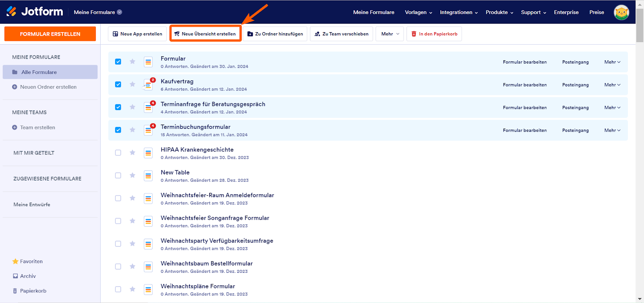This screenshot has width=644, height=303.
Task: Click the page vertical scrollbar
Action: (640, 161)
